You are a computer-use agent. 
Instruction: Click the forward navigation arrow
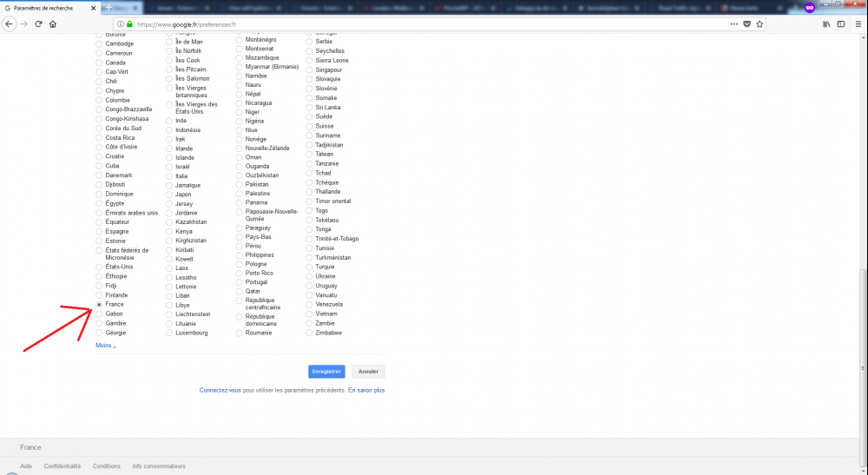[x=23, y=23]
